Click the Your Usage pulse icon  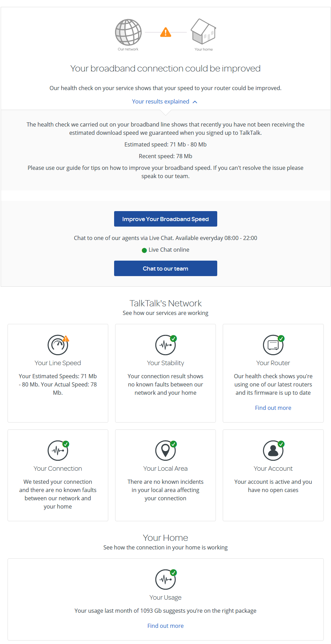pyautogui.click(x=165, y=579)
